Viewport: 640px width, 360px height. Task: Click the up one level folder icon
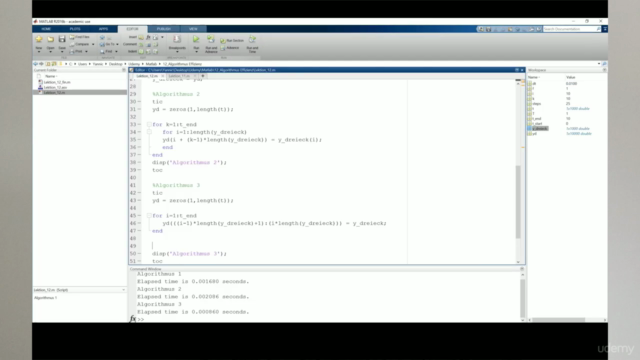pyautogui.click(x=48, y=64)
